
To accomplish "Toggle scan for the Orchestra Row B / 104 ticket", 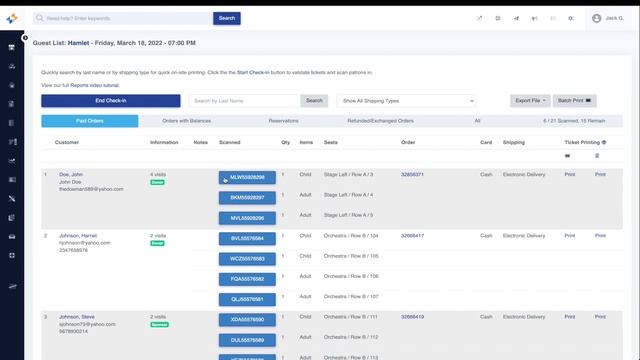I will point(247,238).
